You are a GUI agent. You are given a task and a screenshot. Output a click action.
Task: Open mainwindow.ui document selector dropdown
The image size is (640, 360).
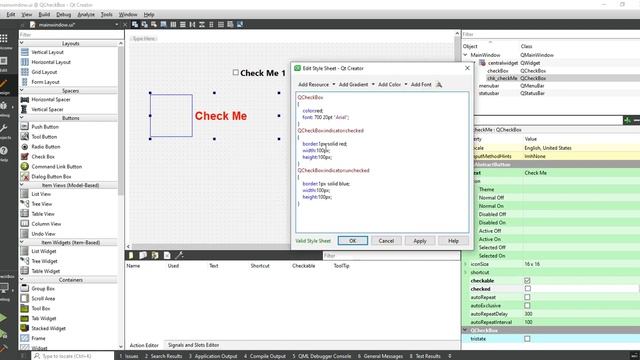point(116,24)
